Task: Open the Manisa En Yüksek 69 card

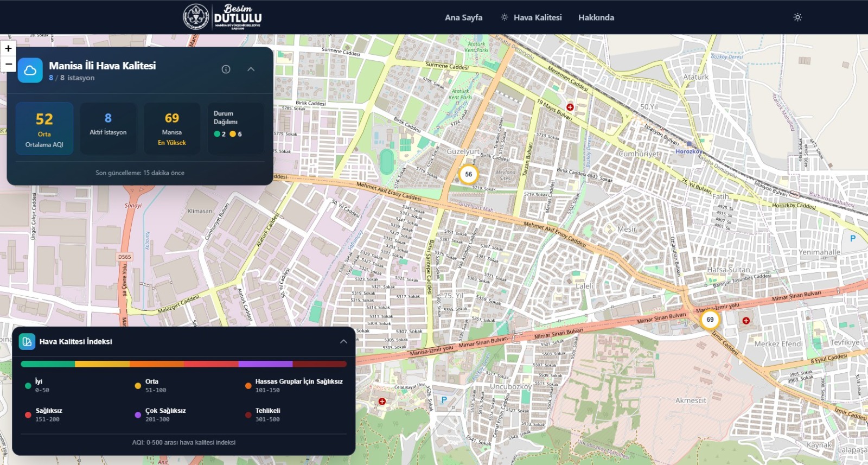Action: pos(172,129)
